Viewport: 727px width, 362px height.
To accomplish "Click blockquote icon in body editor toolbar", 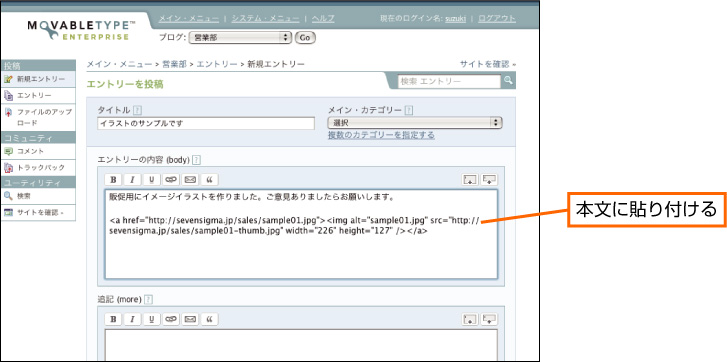I will (x=209, y=180).
